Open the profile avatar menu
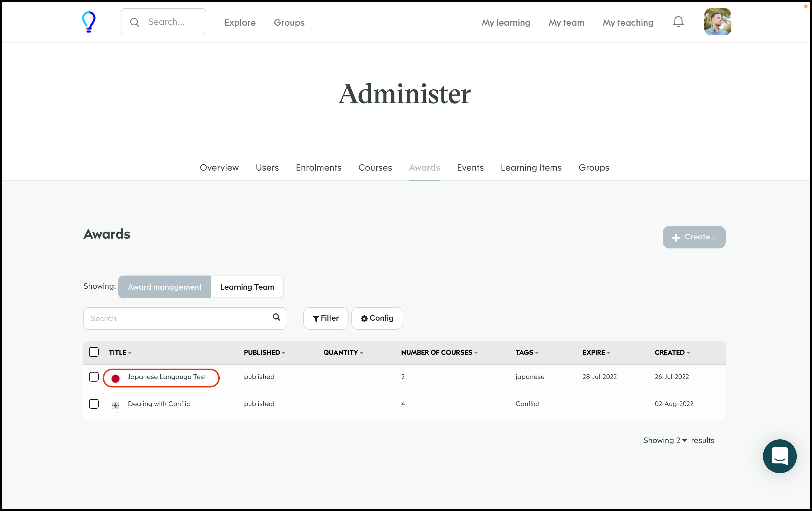Viewport: 812px width, 511px height. coord(717,22)
